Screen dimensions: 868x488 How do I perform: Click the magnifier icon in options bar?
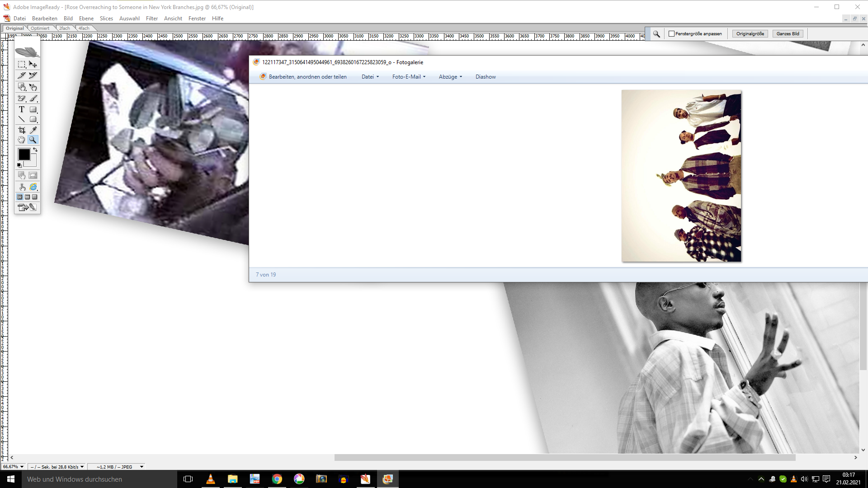point(656,34)
